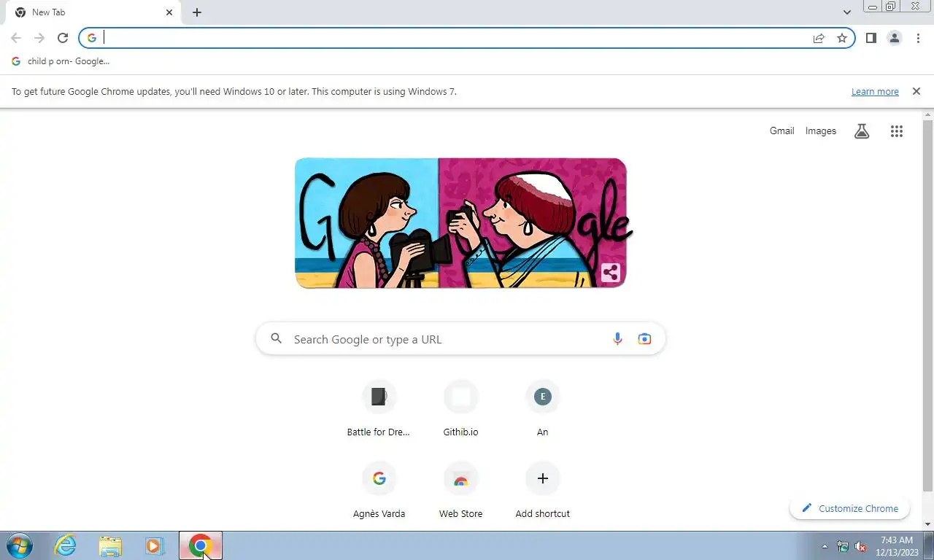
Task: Click the forward navigation arrow
Action: click(x=39, y=38)
